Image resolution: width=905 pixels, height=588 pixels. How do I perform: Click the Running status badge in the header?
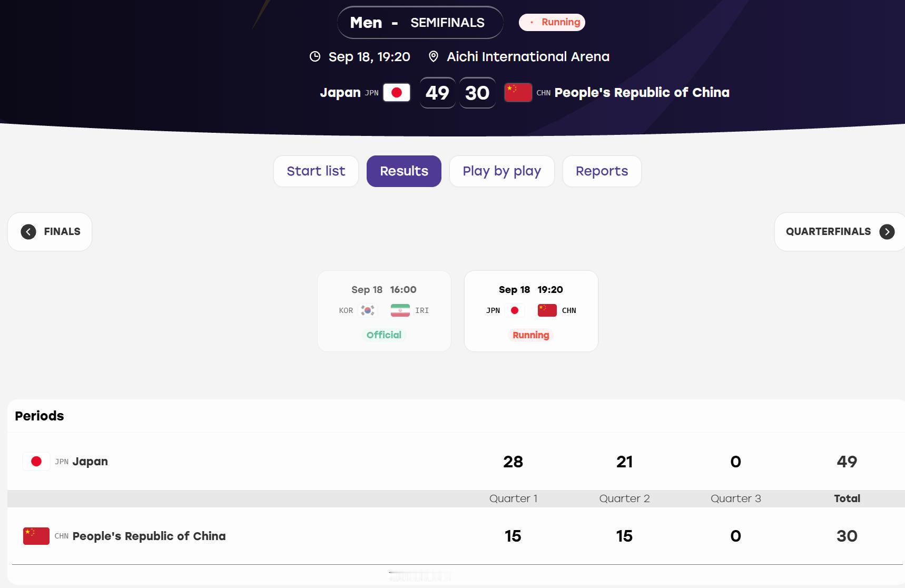pos(552,22)
